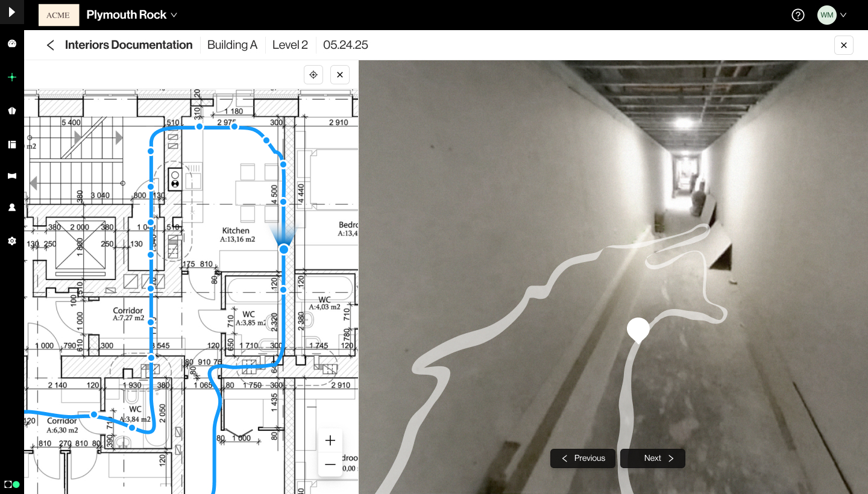Open the layout panel icon in sidebar
Screen dimensions: 868x494
pos(11,145)
